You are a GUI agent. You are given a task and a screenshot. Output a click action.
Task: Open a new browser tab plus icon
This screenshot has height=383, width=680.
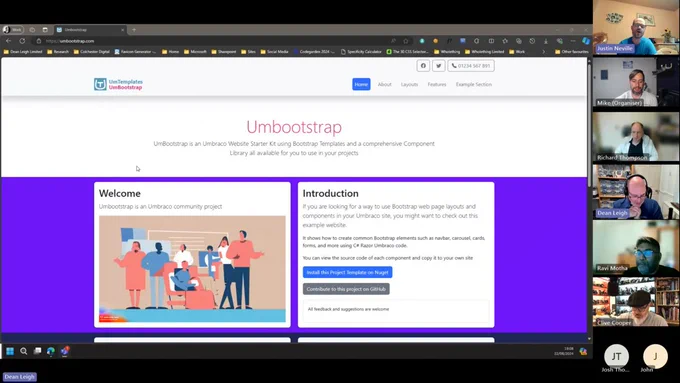point(134,29)
